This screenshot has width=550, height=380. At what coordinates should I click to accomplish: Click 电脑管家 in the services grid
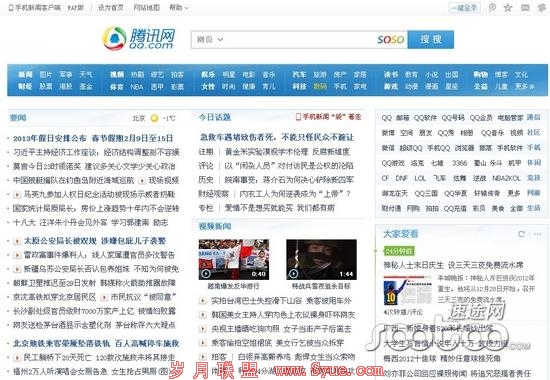(510, 118)
